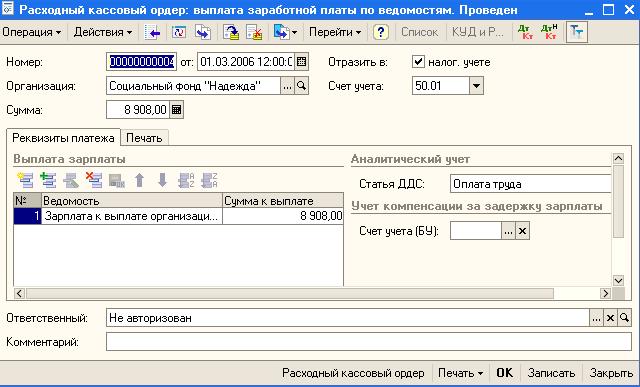640x387 pixels.
Task: Open the calculator icon next to Сумма
Action: click(x=177, y=110)
